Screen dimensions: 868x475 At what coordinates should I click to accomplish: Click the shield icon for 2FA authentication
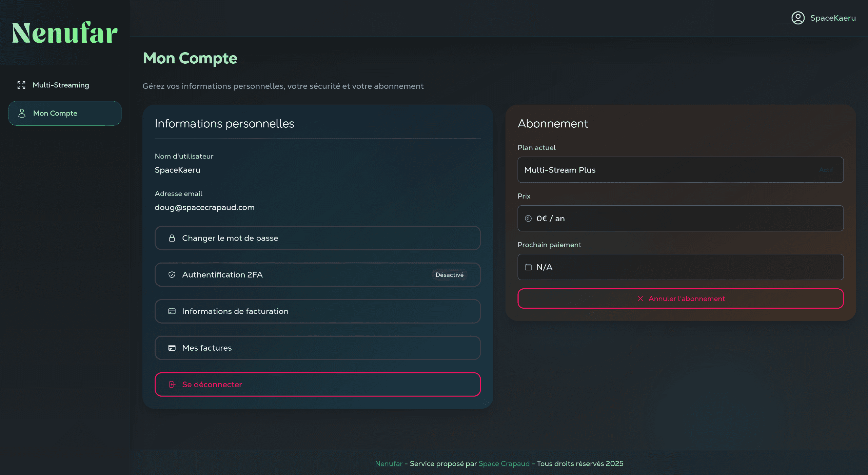click(x=172, y=275)
